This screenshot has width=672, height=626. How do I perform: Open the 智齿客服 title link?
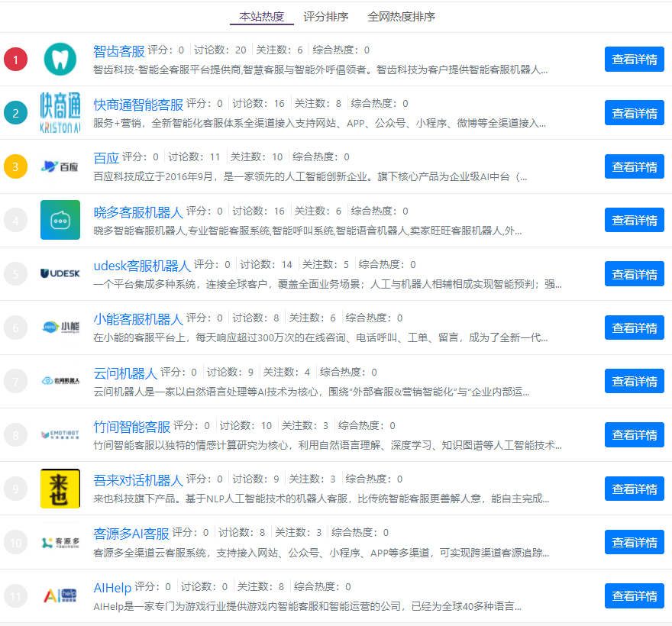[x=119, y=51]
